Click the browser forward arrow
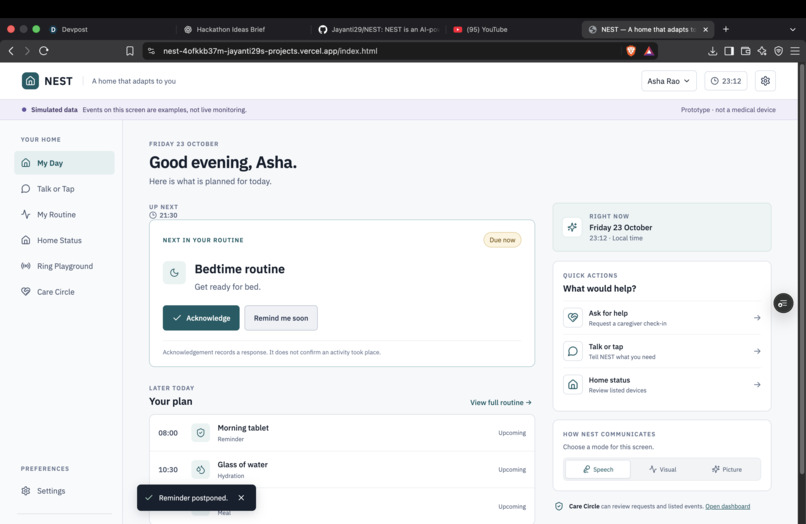Image resolution: width=806 pixels, height=524 pixels. click(x=27, y=50)
